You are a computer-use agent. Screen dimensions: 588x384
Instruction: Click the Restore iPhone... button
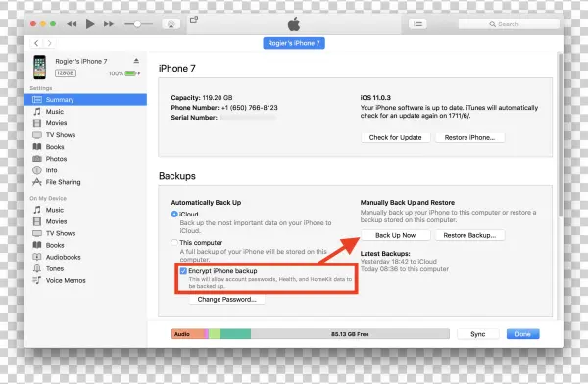[x=469, y=137]
